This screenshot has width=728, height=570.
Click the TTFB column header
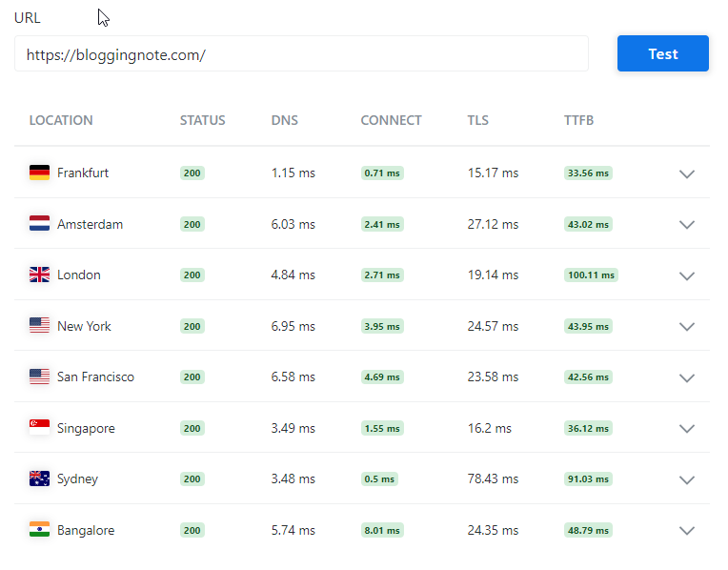click(578, 120)
